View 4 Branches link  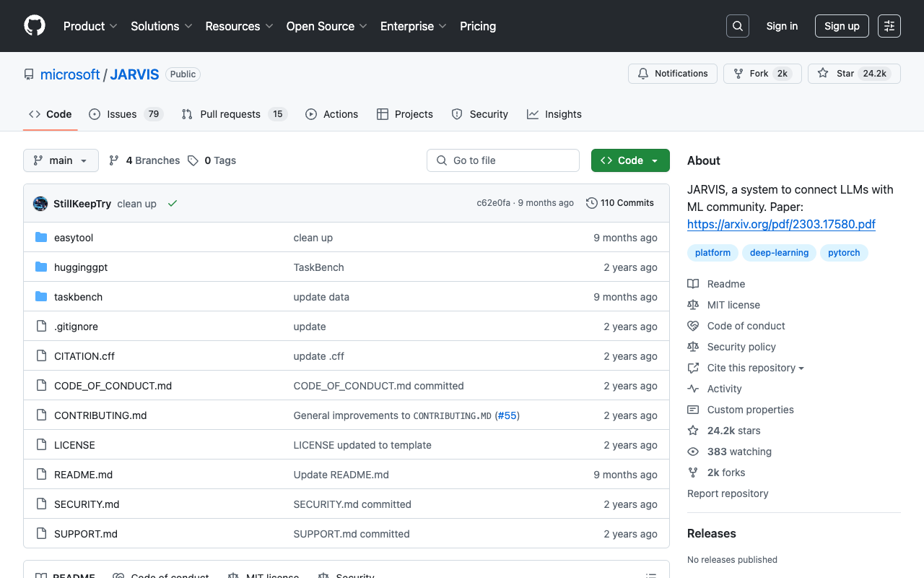coord(144,160)
